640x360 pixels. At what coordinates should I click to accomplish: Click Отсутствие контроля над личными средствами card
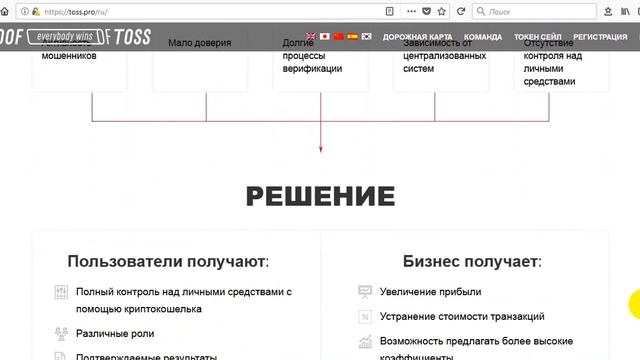[x=561, y=65]
